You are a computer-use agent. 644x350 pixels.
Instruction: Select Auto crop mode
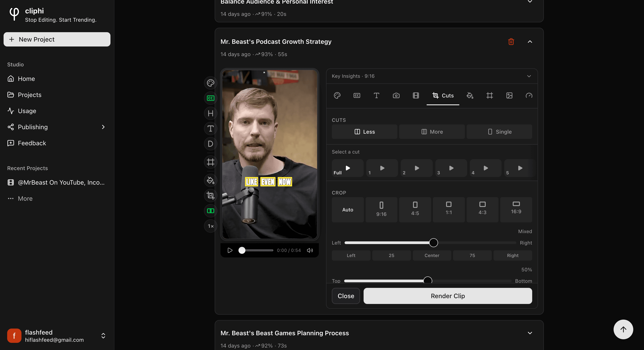tap(347, 210)
